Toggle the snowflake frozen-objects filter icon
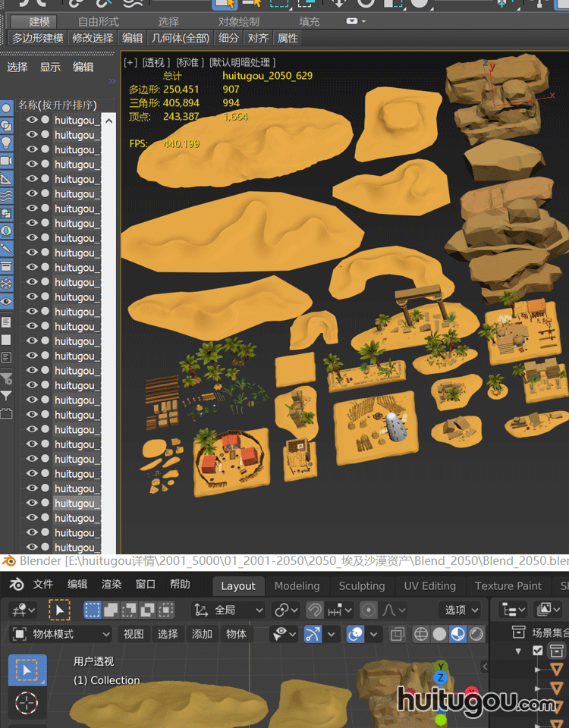Viewport: 569px width, 728px height. pyautogui.click(x=6, y=284)
